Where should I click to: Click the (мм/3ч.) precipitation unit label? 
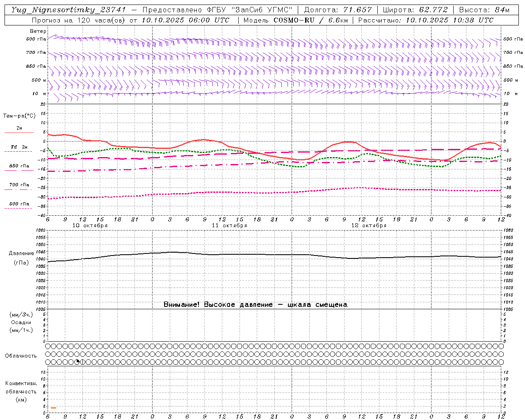coord(21,315)
